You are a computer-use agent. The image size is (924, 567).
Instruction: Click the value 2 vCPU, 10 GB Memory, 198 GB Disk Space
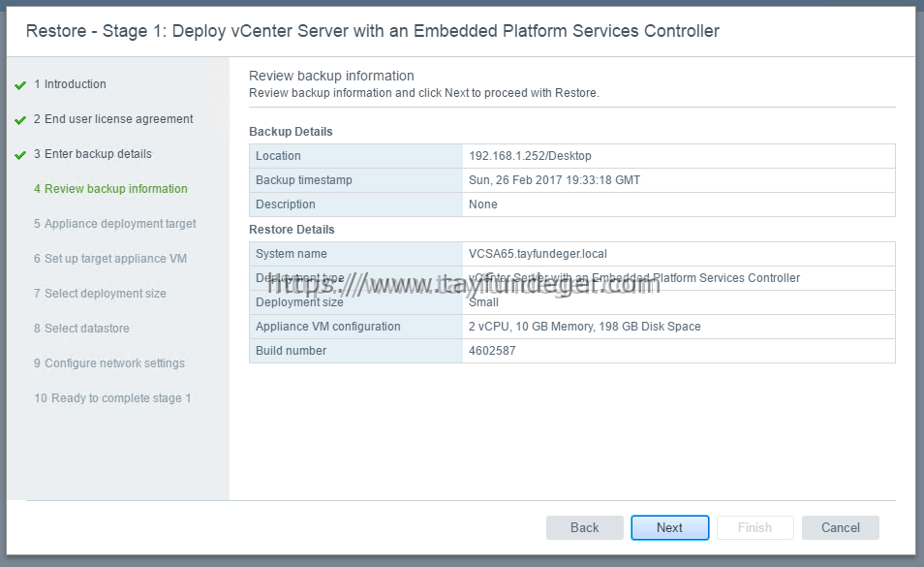point(585,327)
